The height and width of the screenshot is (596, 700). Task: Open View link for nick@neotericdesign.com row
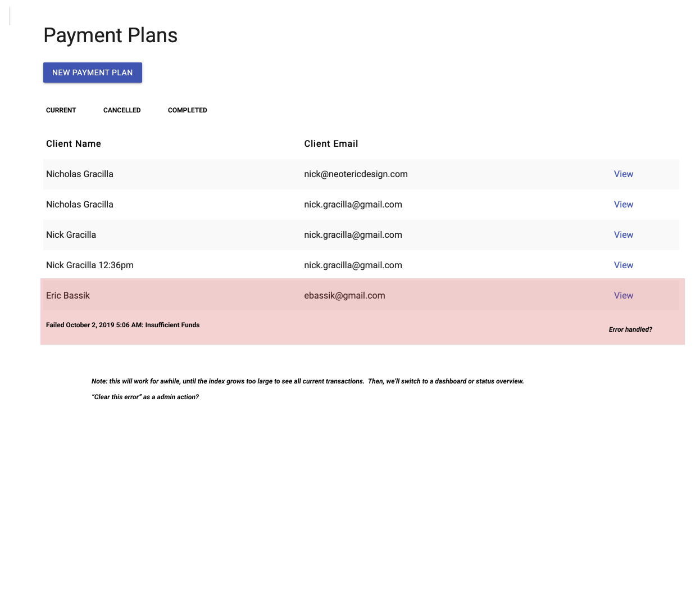(x=623, y=174)
